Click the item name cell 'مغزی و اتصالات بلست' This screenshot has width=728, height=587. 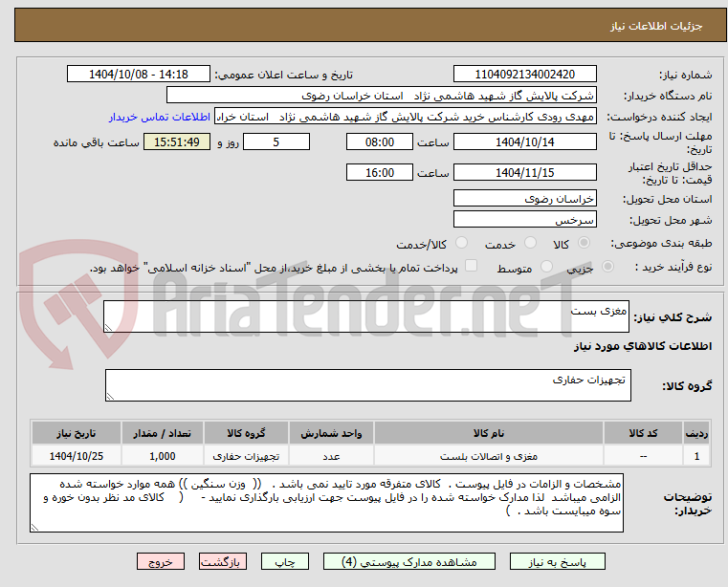tap(489, 457)
